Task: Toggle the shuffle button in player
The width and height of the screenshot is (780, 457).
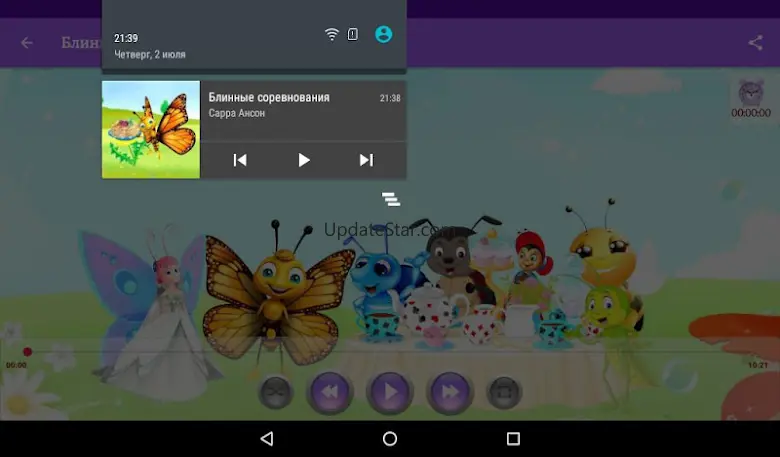Action: (275, 392)
